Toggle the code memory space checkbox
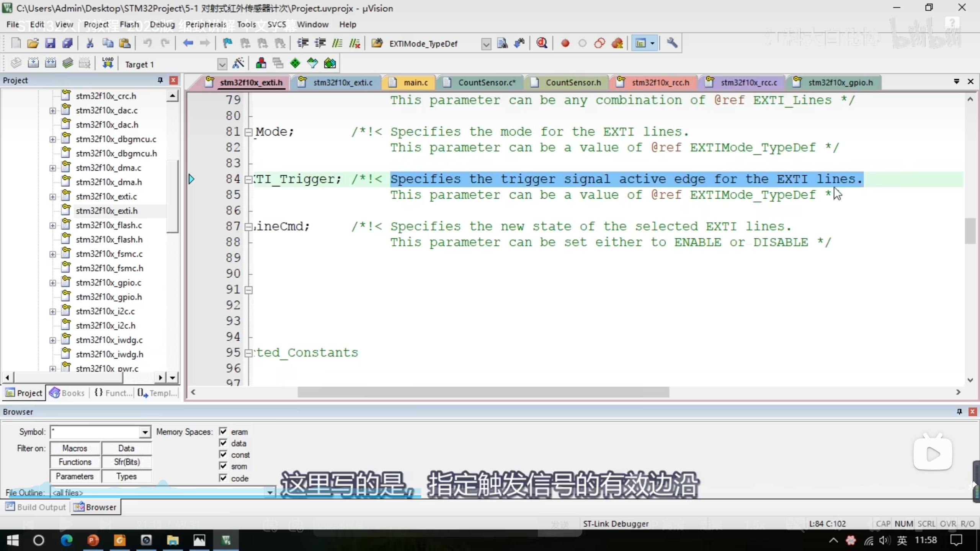The image size is (980, 551). [x=223, y=478]
